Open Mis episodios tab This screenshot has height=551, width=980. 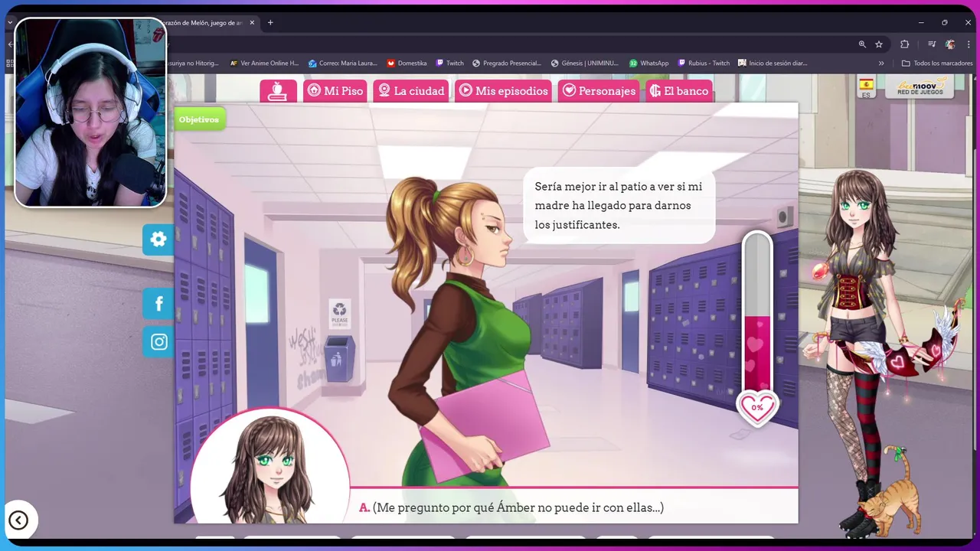point(504,91)
